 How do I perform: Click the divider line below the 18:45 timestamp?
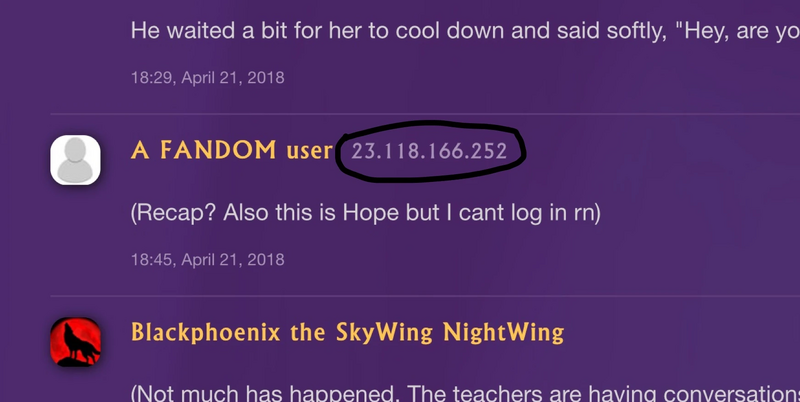[425, 296]
